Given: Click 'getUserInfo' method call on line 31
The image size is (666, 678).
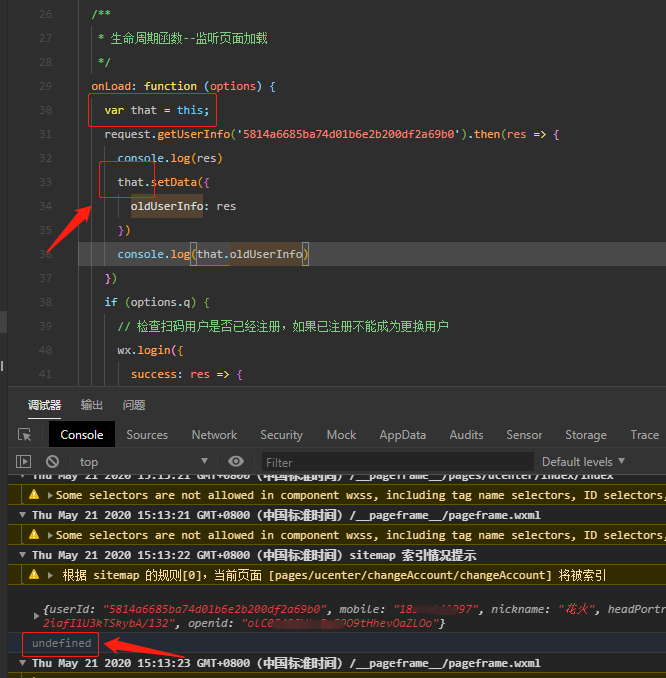Looking at the screenshot, I should 193,134.
